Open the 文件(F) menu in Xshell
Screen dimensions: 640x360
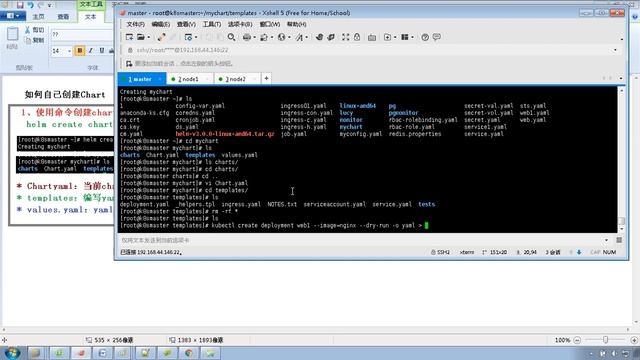pyautogui.click(x=136, y=24)
